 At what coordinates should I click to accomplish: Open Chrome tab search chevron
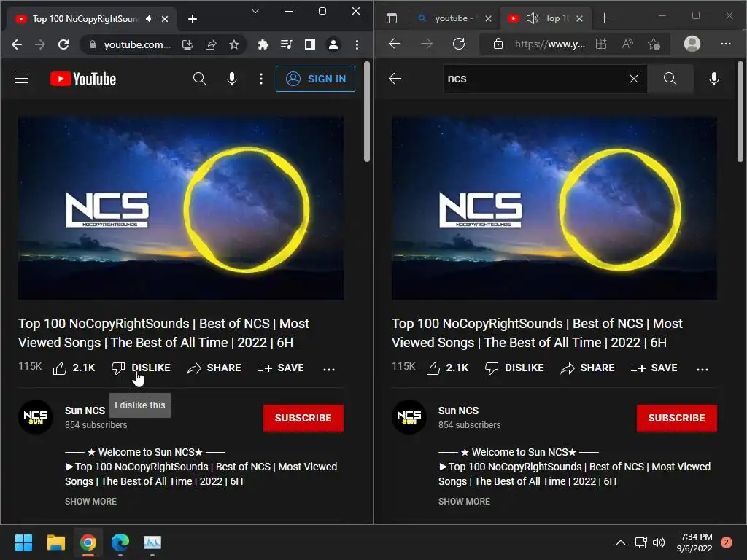point(255,11)
